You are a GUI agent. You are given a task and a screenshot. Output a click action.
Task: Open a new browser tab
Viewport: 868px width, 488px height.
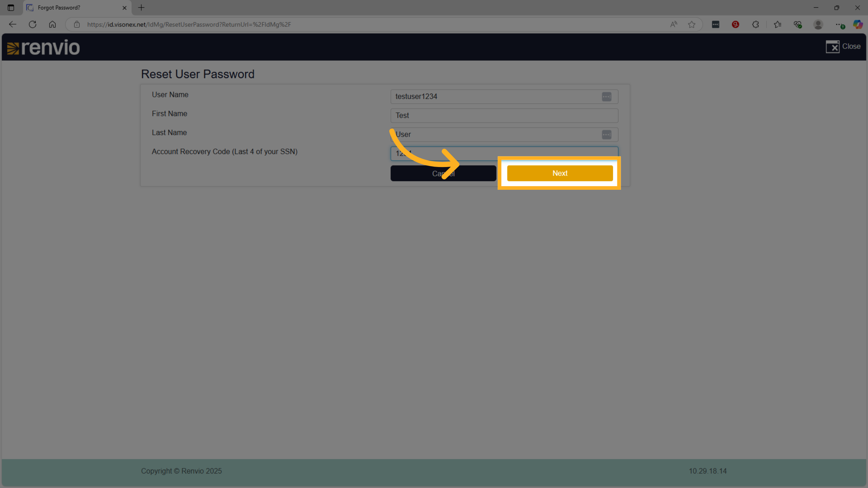(141, 8)
